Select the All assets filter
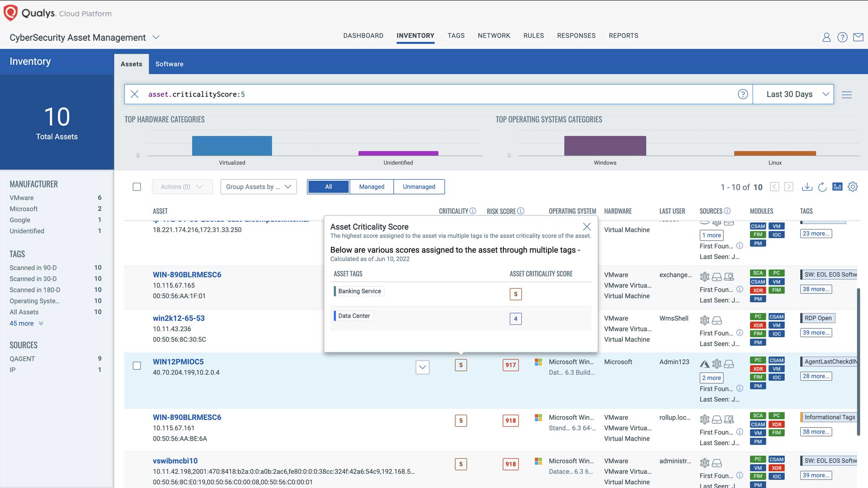Screen dimensions: 868x488 pyautogui.click(x=328, y=187)
